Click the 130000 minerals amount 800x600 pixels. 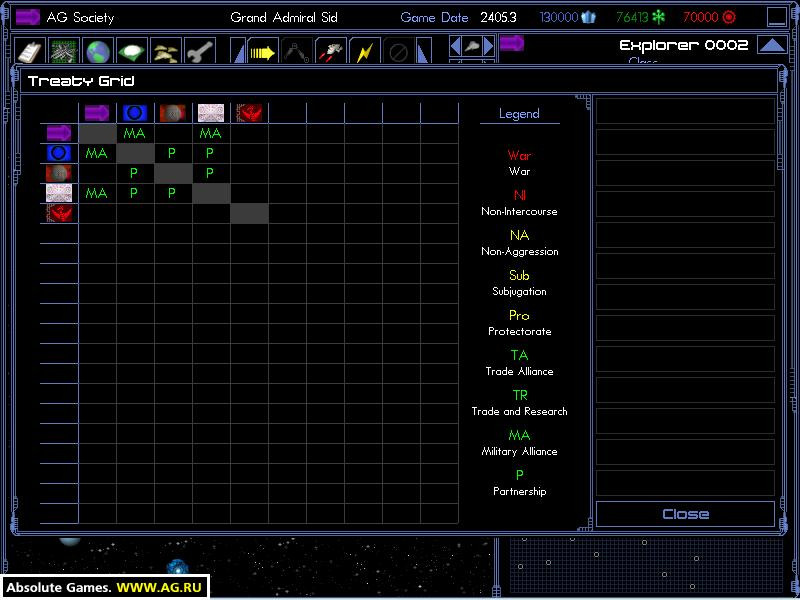(x=559, y=18)
